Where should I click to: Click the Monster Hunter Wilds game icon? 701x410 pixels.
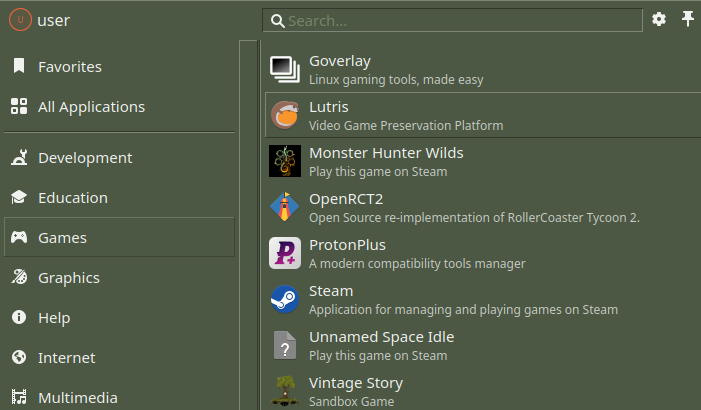pyautogui.click(x=285, y=161)
